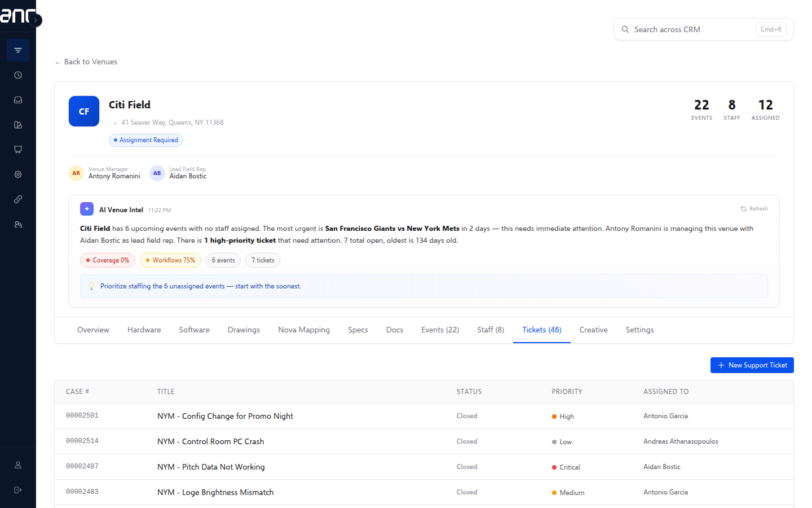Open the people group sidebar icon
812x508 pixels.
pos(18,224)
